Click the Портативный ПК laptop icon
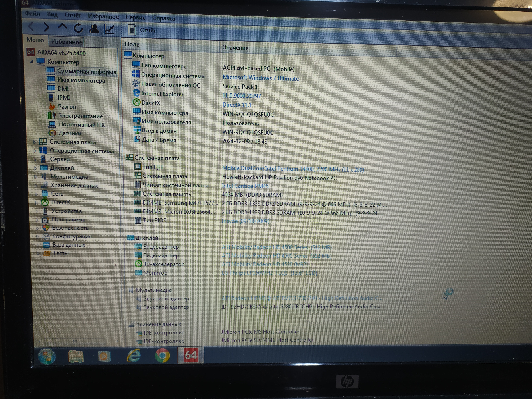Image resolution: width=532 pixels, height=399 pixels. pos(52,124)
